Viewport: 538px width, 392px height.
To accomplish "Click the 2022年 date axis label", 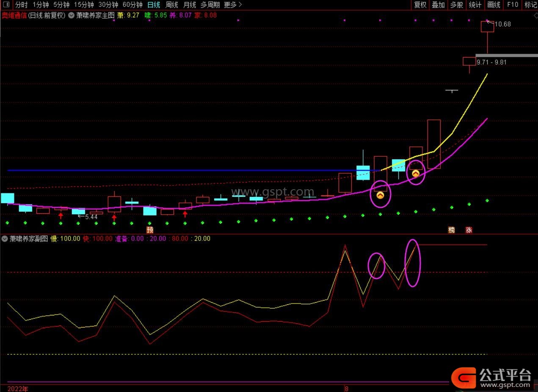I will pos(18,389).
